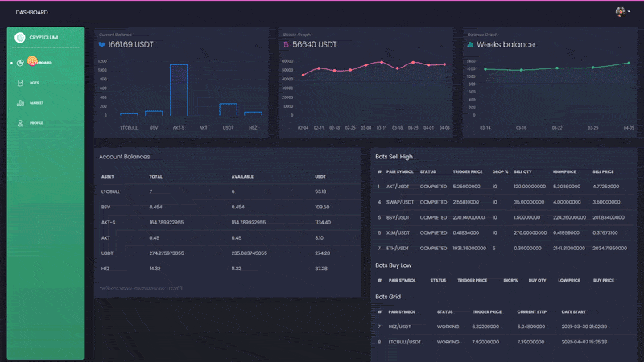Click the dropdown caret next to avatar
The height and width of the screenshot is (362, 644).
629,12
